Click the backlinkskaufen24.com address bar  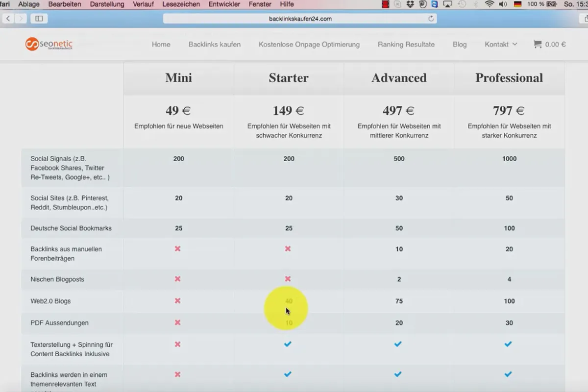(x=300, y=19)
